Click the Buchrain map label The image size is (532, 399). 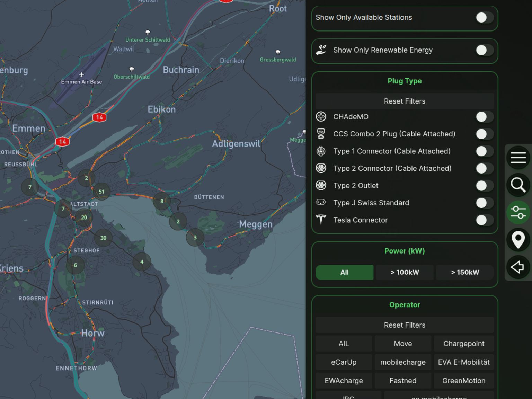point(181,70)
